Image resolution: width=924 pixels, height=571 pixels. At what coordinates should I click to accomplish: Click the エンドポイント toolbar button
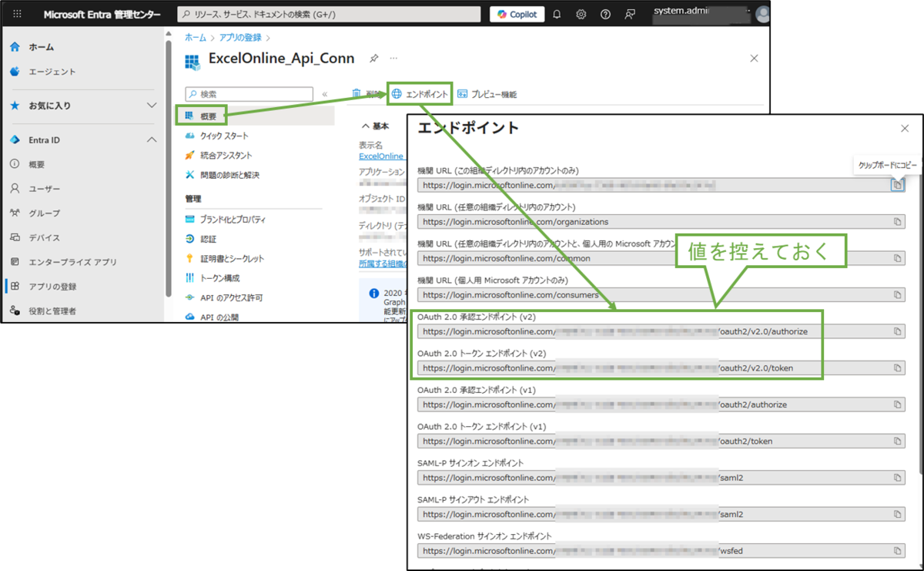[x=420, y=94]
